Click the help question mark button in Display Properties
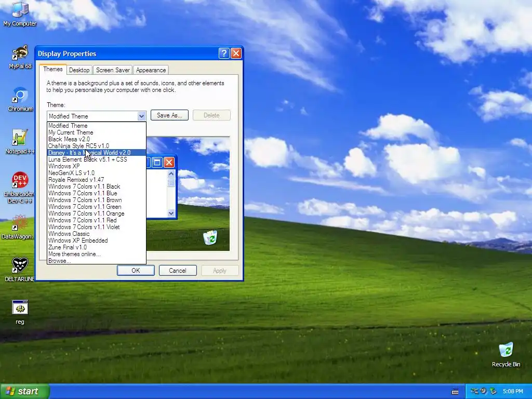This screenshot has width=532, height=399. [x=224, y=54]
